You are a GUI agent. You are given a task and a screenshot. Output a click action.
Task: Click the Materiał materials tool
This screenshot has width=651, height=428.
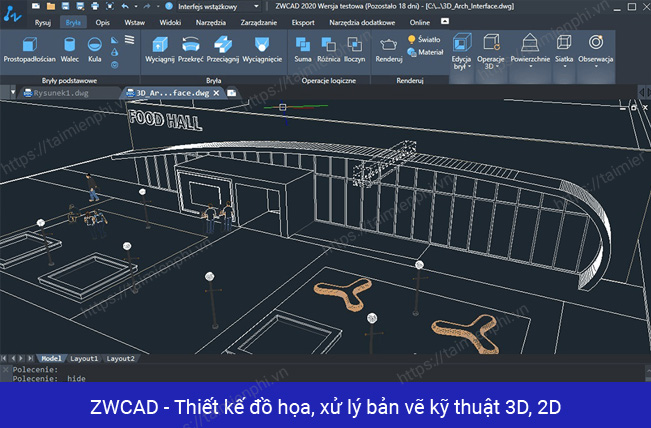(425, 52)
